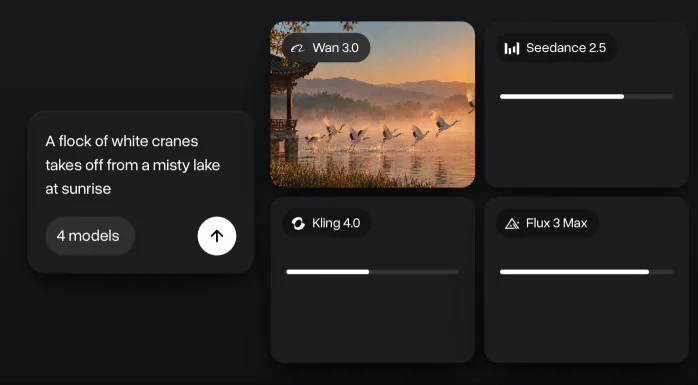
Task: Click the Wan 3.0 logo icon
Action: [x=297, y=48]
